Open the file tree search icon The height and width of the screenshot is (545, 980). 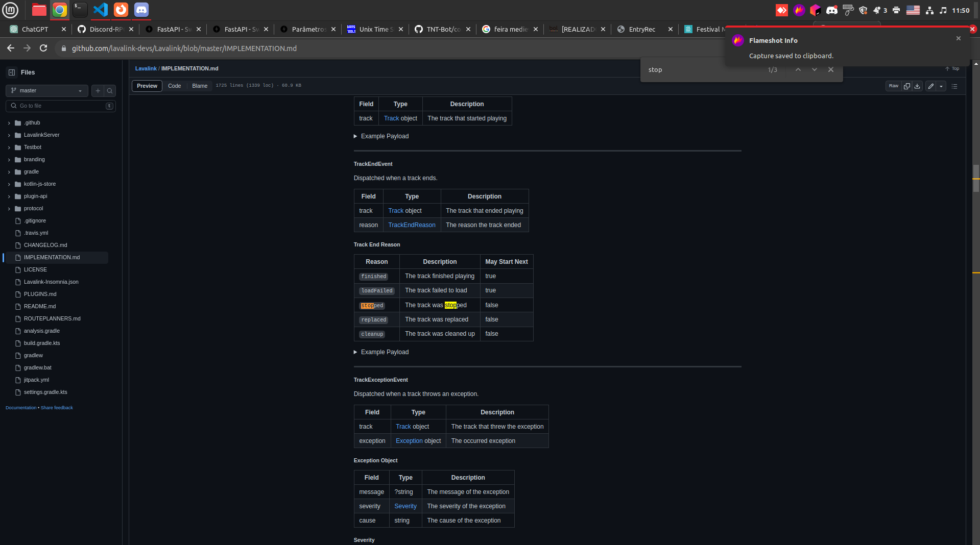point(110,91)
